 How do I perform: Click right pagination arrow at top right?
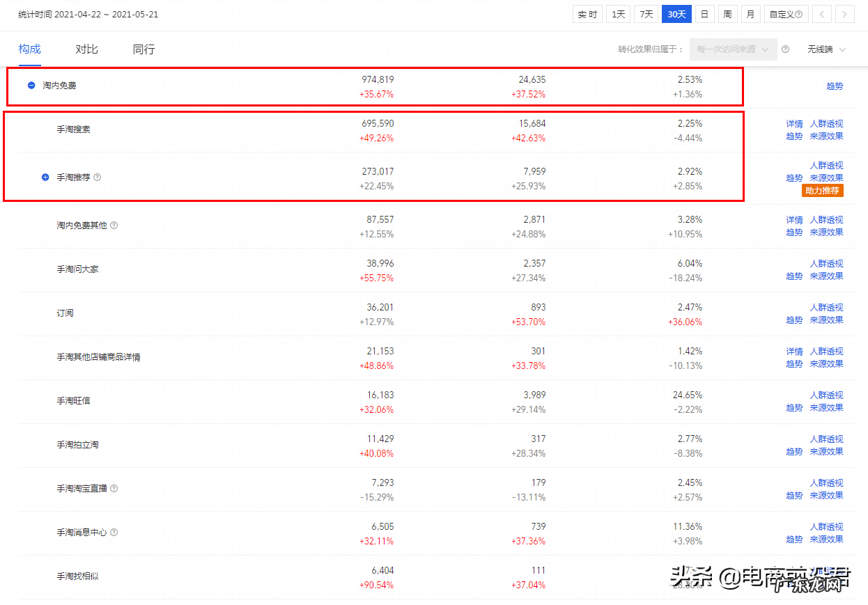845,14
